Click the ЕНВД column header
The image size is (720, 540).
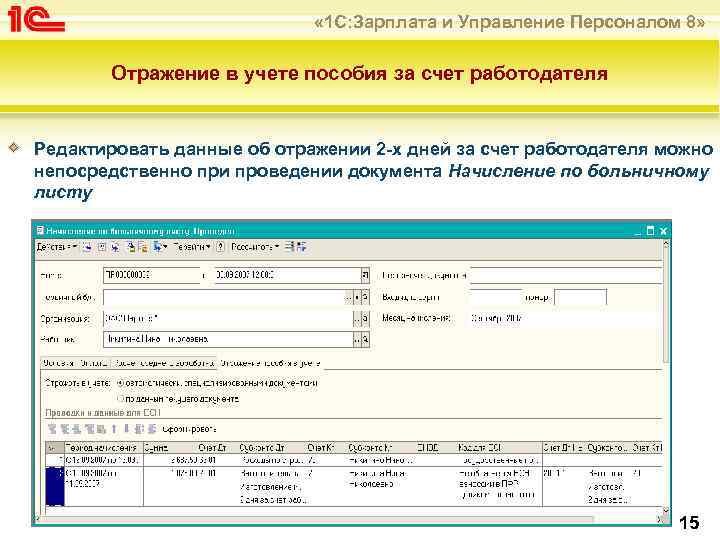[428, 447]
